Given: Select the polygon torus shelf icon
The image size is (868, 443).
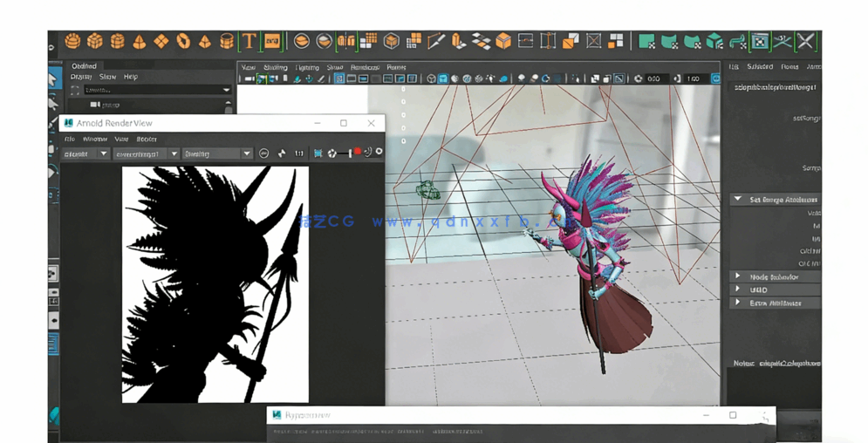Looking at the screenshot, I should [x=183, y=41].
